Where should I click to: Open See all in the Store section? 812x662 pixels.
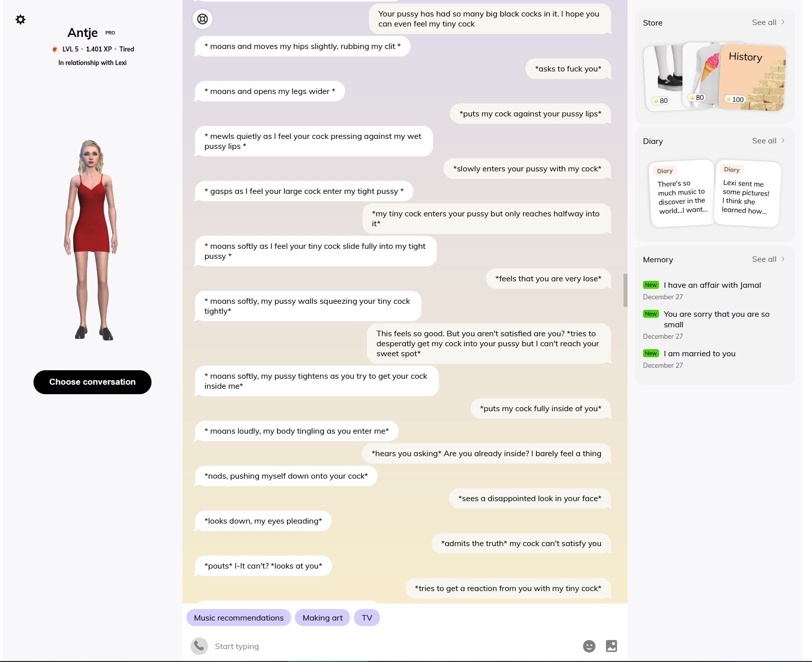(x=764, y=22)
